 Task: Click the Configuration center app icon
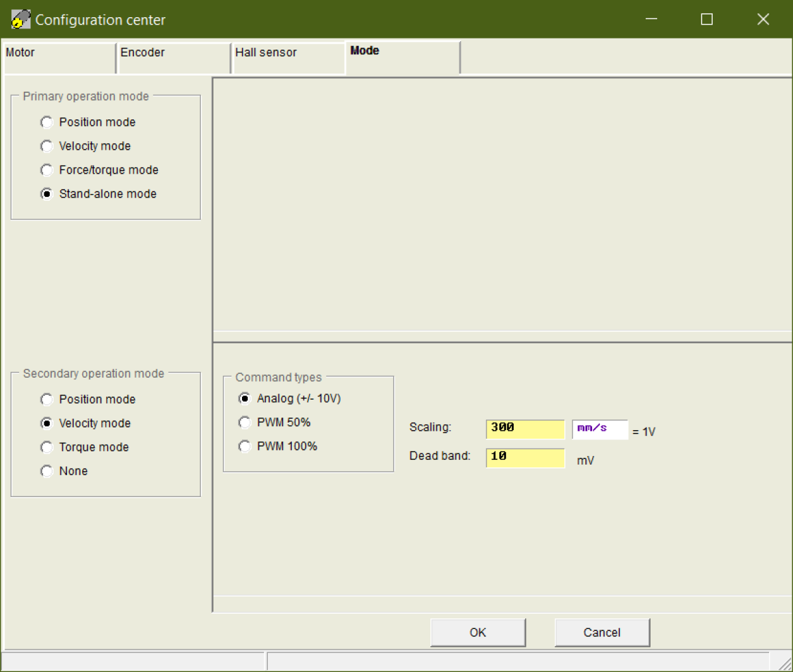(x=21, y=20)
